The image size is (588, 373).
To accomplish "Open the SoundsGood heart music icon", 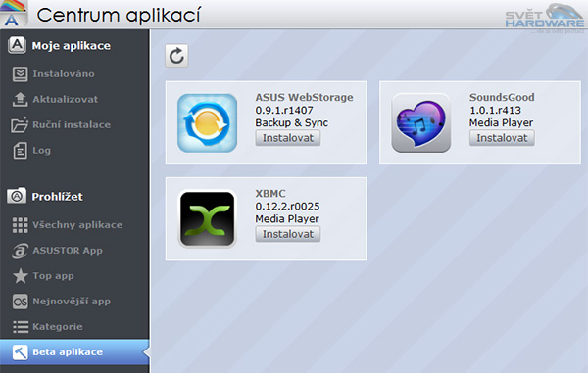I will click(421, 123).
